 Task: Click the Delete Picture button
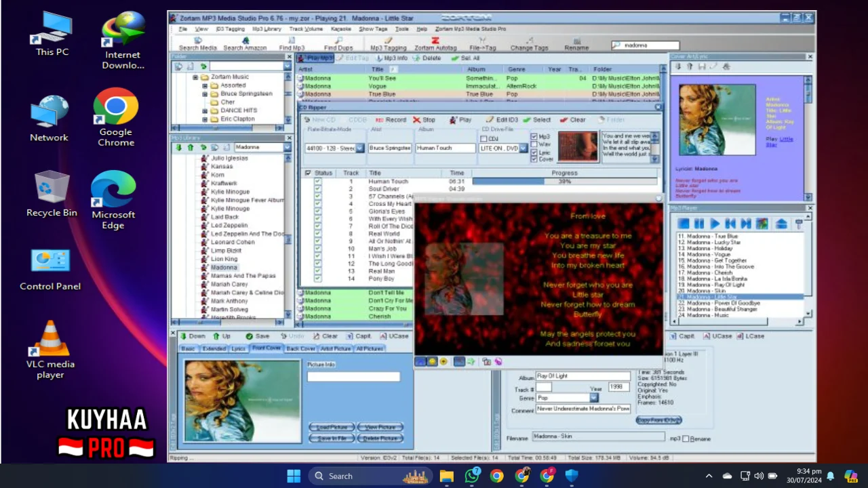click(x=380, y=439)
